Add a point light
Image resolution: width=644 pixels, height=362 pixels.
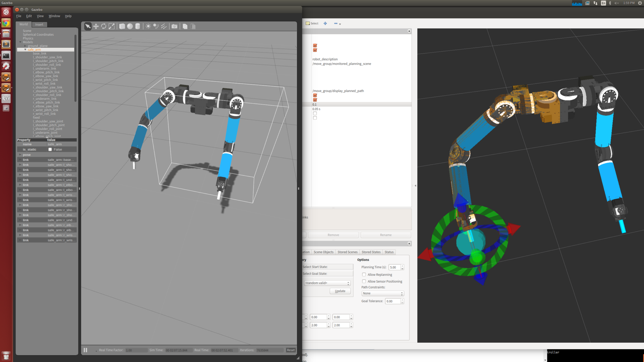(x=148, y=26)
